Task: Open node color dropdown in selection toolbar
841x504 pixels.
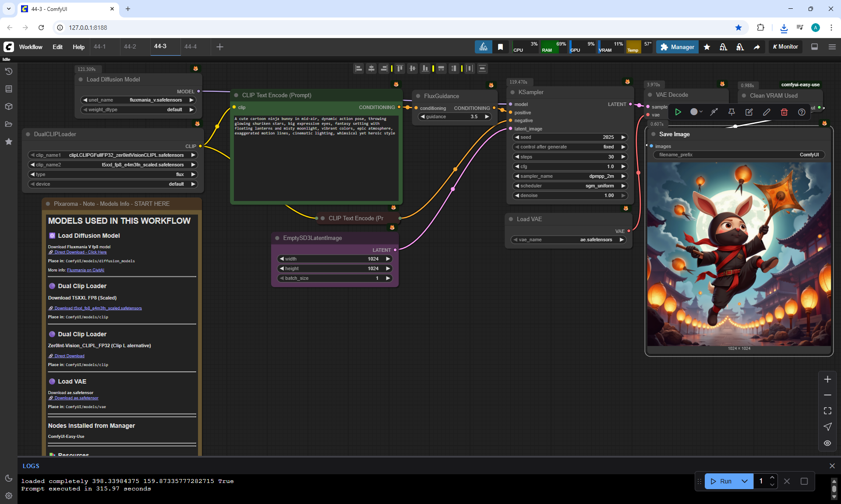Action: 696,112
